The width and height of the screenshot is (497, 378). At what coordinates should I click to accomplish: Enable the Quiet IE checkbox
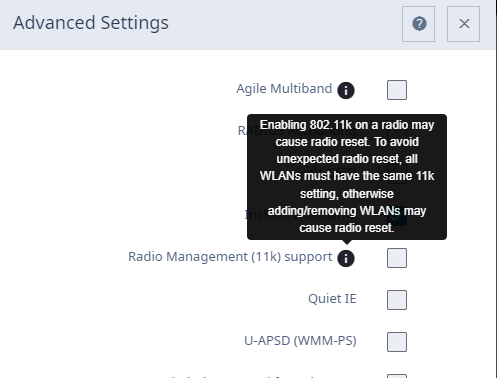coord(397,300)
